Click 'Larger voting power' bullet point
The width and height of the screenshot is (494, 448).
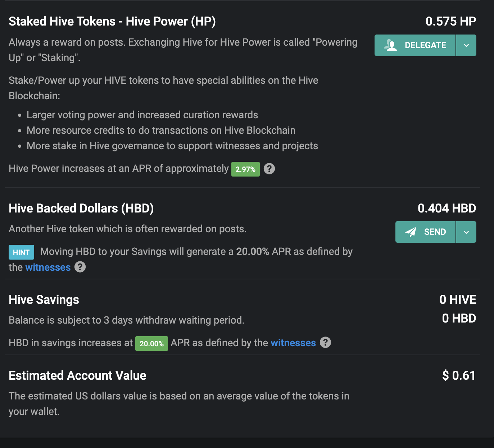[142, 115]
